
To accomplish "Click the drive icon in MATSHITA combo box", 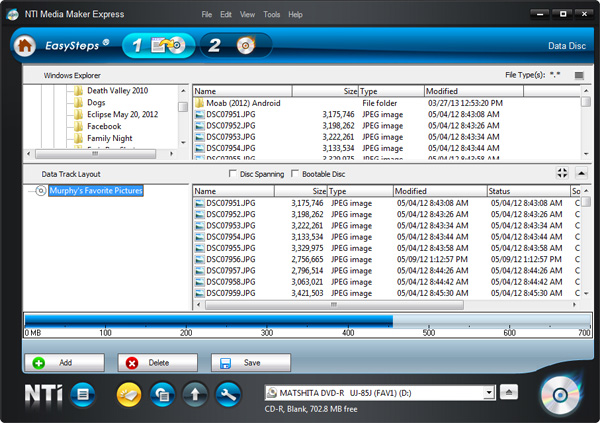I will pos(272,393).
